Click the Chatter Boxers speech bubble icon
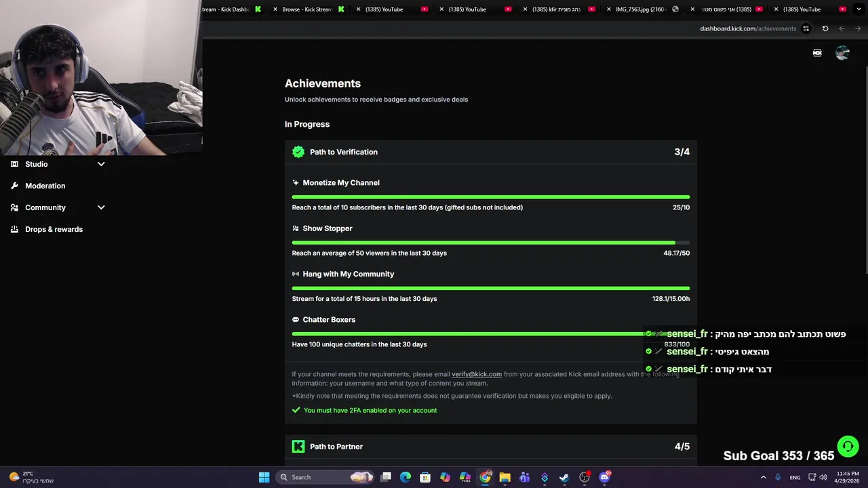 (296, 320)
